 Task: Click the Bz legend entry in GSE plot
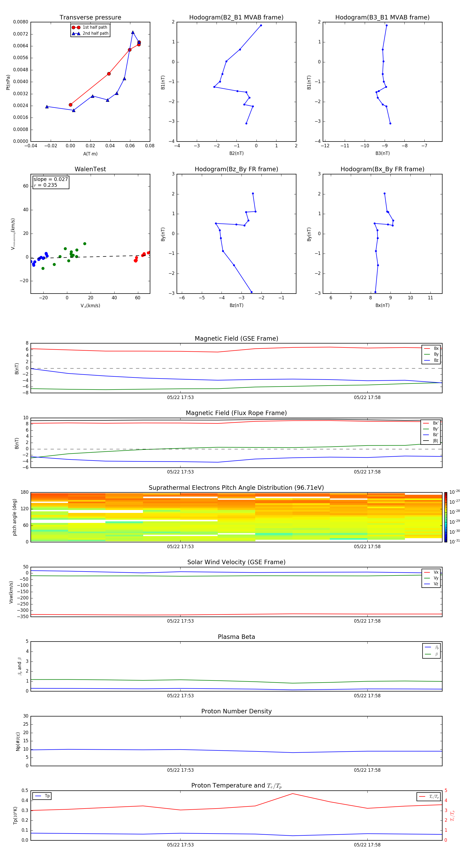tap(431, 361)
